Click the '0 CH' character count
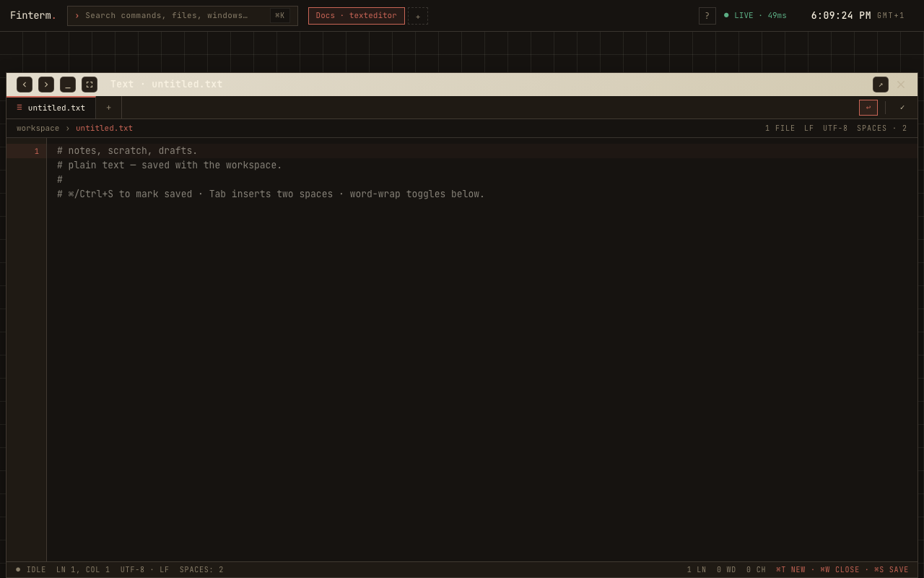The width and height of the screenshot is (924, 578). 756,570
